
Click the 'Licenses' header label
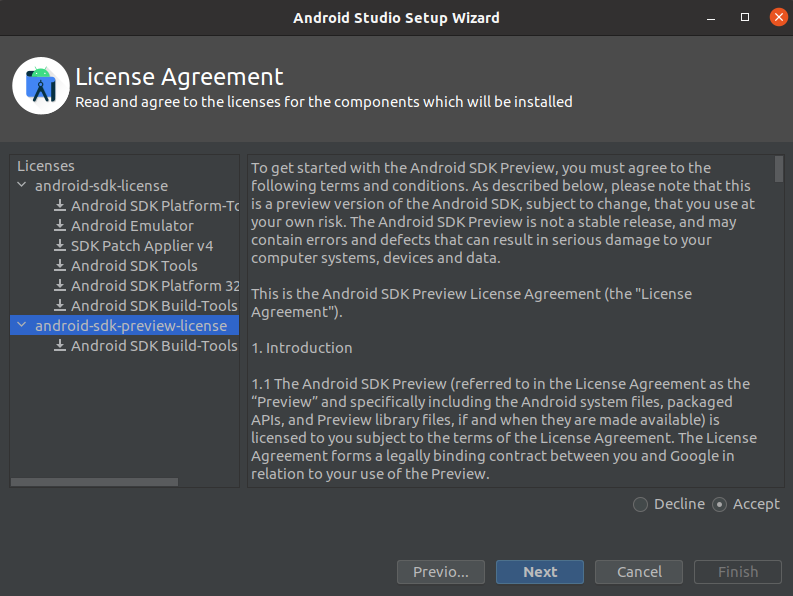tap(46, 166)
